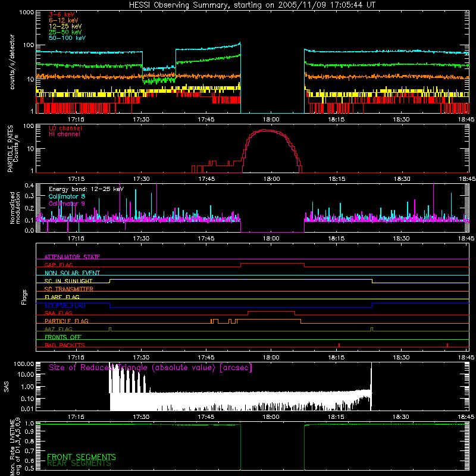
Task: Click the 'SC TRANSMITTER' flag label
Action: pyautogui.click(x=69, y=289)
